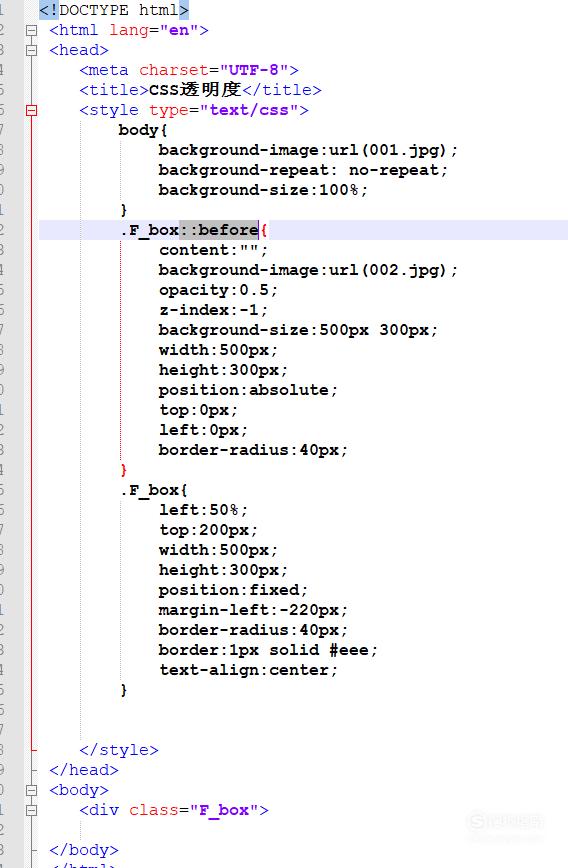This screenshot has width=568, height=868.
Task: Click the closing </style> tag
Action: point(119,750)
